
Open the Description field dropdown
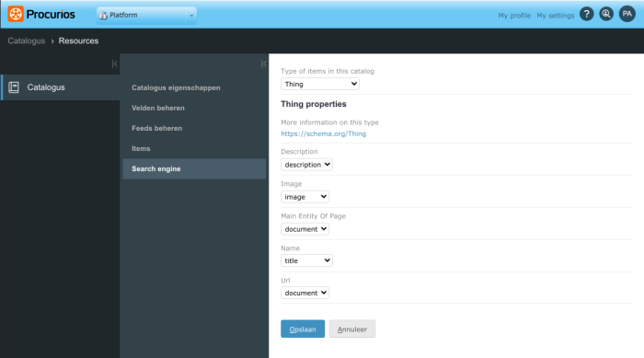point(306,165)
